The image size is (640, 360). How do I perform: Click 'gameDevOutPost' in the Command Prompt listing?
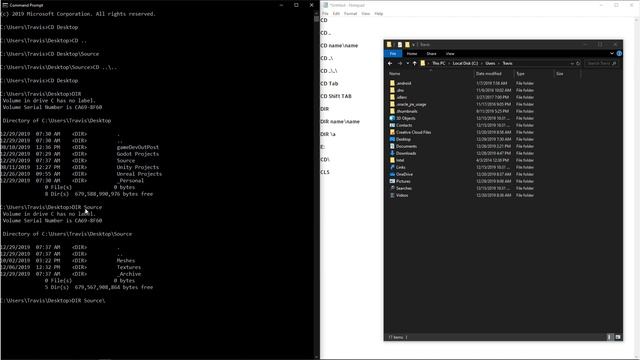(x=138, y=147)
